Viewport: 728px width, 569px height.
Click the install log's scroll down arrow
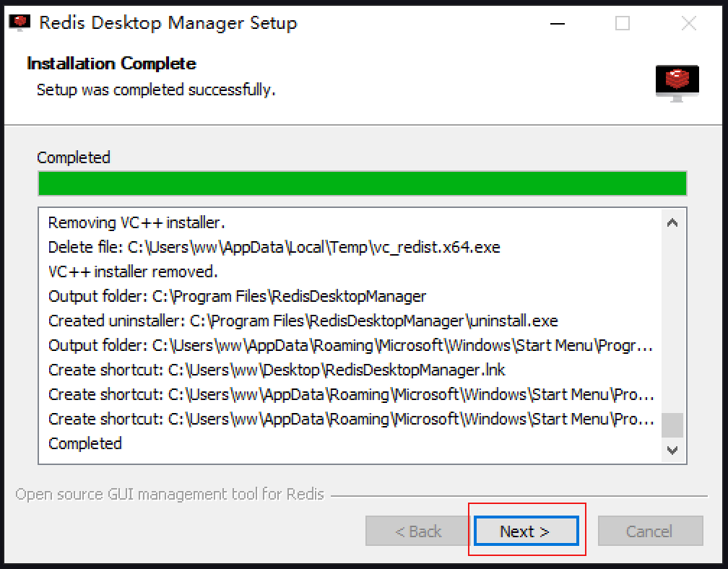(672, 450)
